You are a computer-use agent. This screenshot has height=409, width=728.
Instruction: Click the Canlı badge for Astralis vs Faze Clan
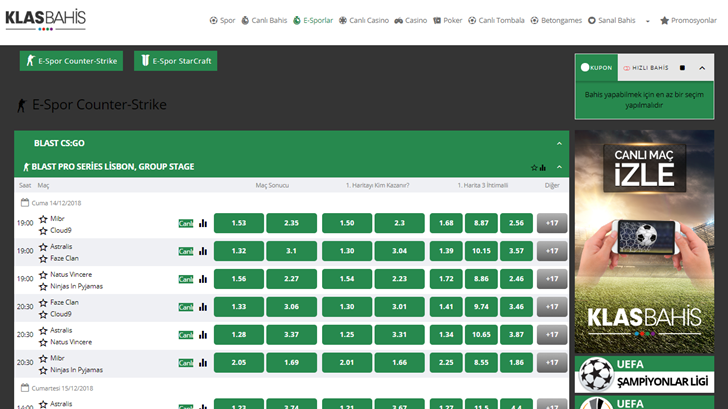186,251
